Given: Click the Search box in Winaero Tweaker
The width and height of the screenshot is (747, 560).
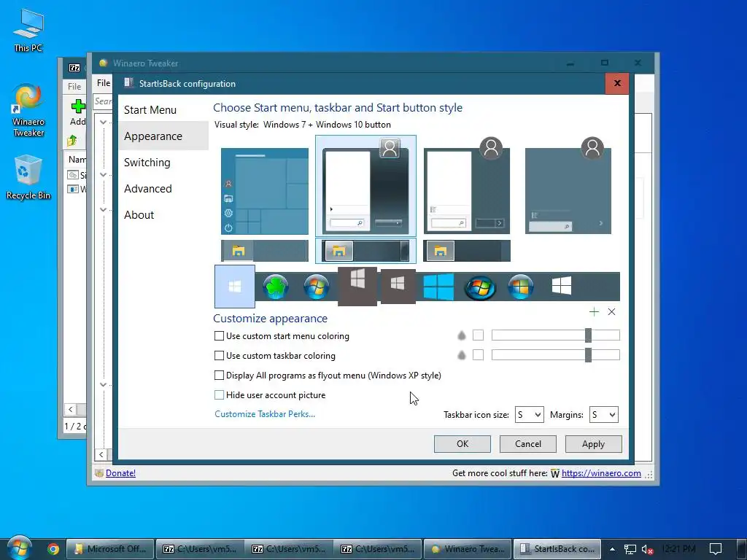Looking at the screenshot, I should [x=103, y=101].
